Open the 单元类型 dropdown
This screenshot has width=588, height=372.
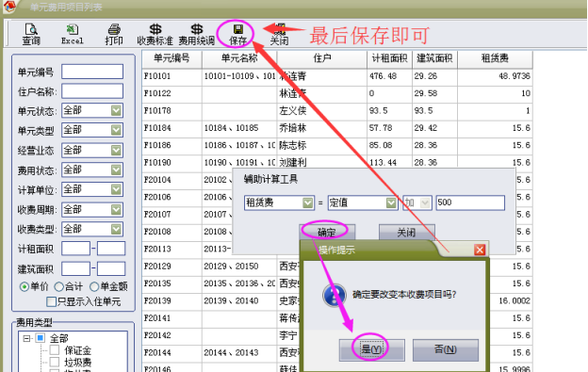pos(116,130)
